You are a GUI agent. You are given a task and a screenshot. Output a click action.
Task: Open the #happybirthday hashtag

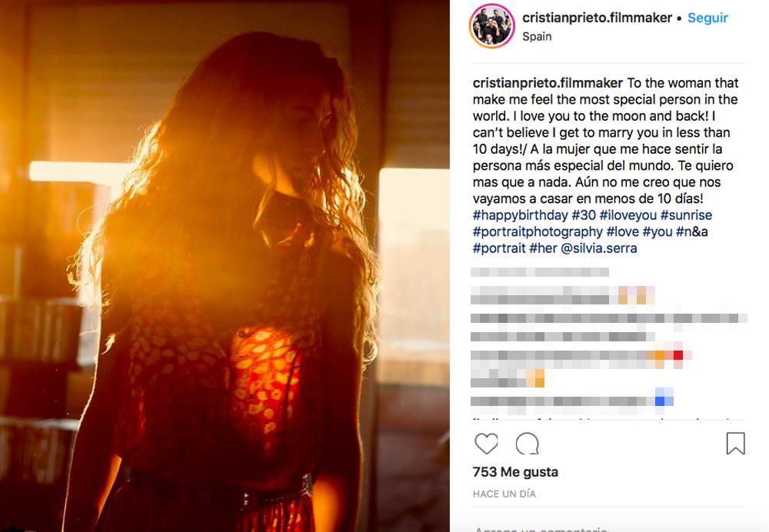point(520,215)
